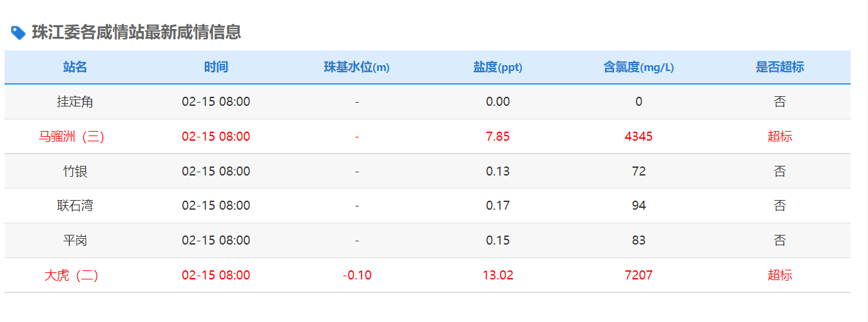Click the chlorinity value 7207

pos(639,276)
